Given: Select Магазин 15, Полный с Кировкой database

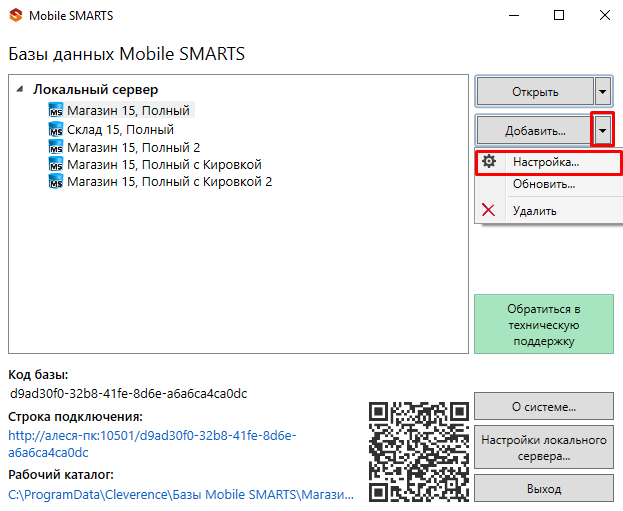Looking at the screenshot, I should [164, 164].
